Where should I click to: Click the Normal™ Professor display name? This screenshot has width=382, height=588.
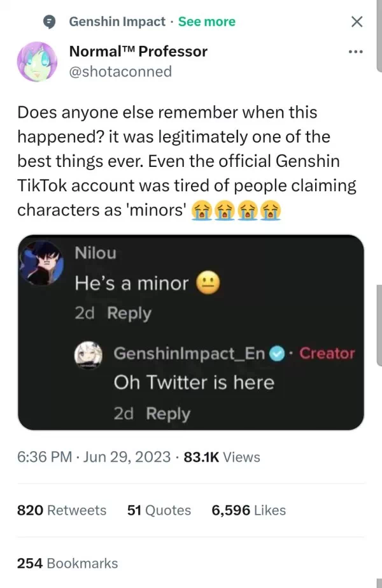138,51
